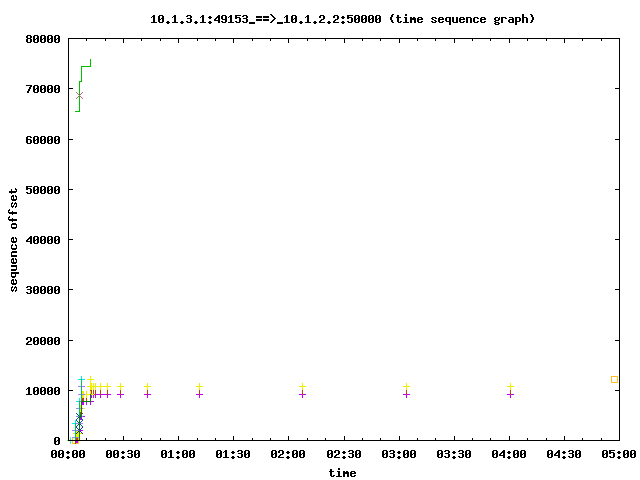Viewport: 640px width, 480px height.
Task: Click the 01:00 time tick label
Action: 177,454
